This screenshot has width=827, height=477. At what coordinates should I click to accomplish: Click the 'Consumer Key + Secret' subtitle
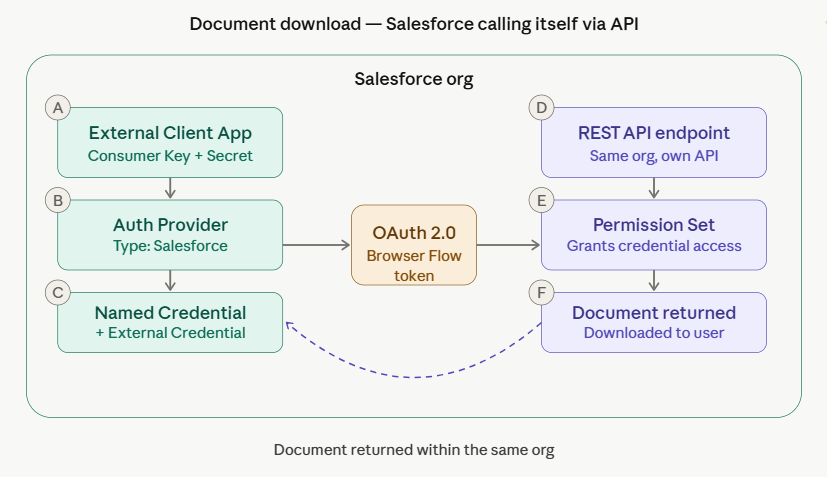(x=170, y=156)
